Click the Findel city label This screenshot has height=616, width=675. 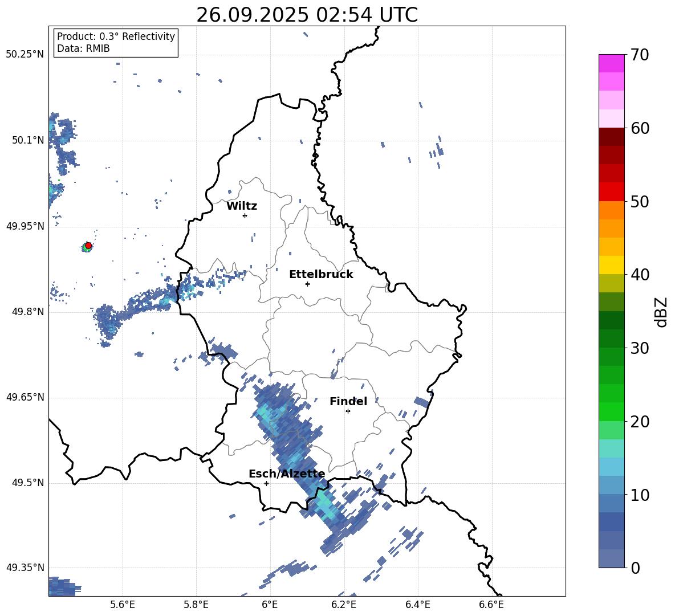(x=348, y=401)
